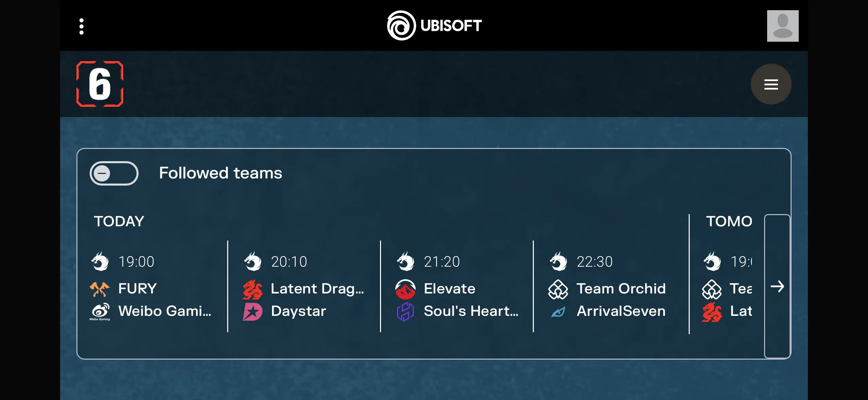
Task: Open the hamburger navigation menu
Action: click(x=771, y=84)
